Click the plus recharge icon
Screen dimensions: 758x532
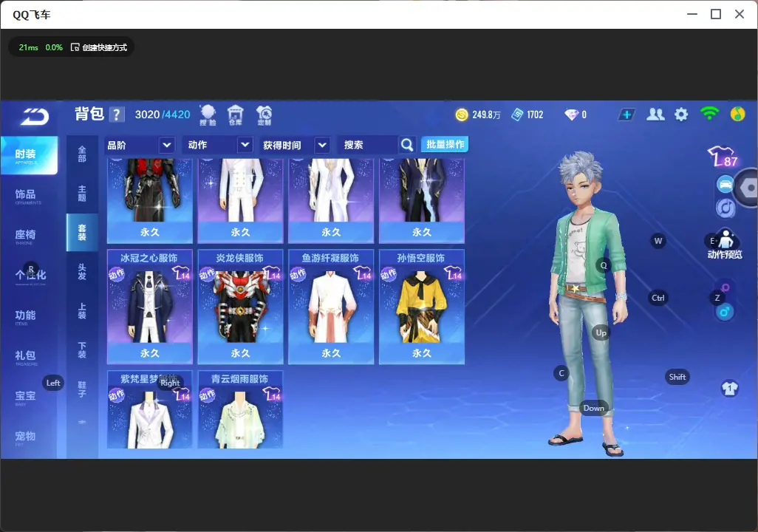point(626,115)
